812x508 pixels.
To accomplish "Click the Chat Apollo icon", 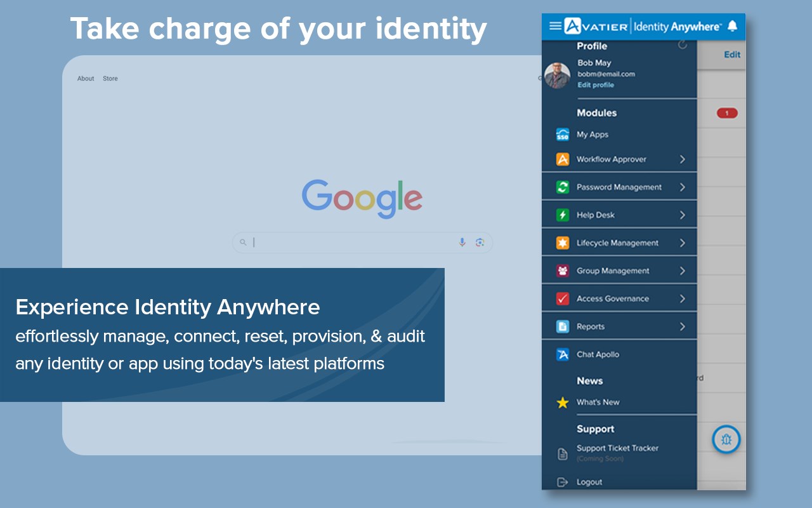I will click(x=563, y=355).
